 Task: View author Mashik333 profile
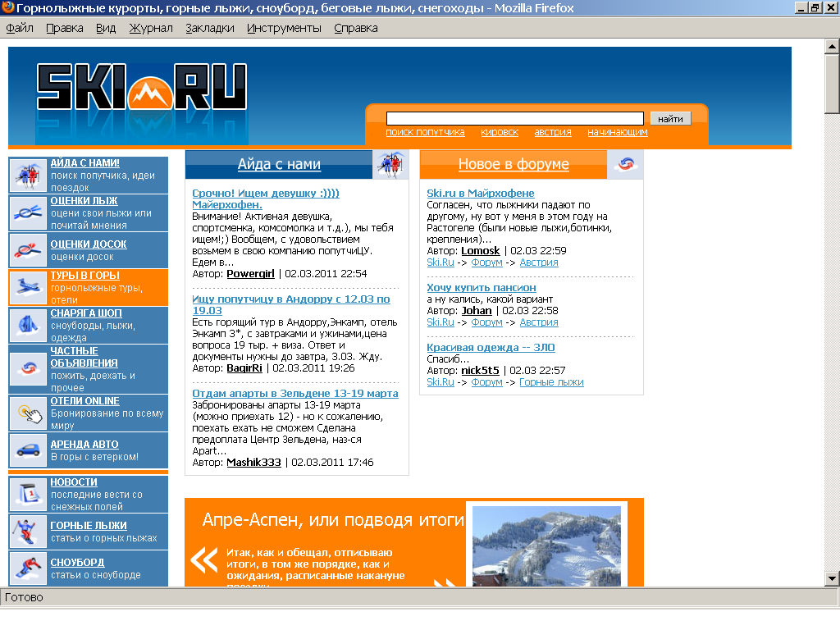[254, 463]
